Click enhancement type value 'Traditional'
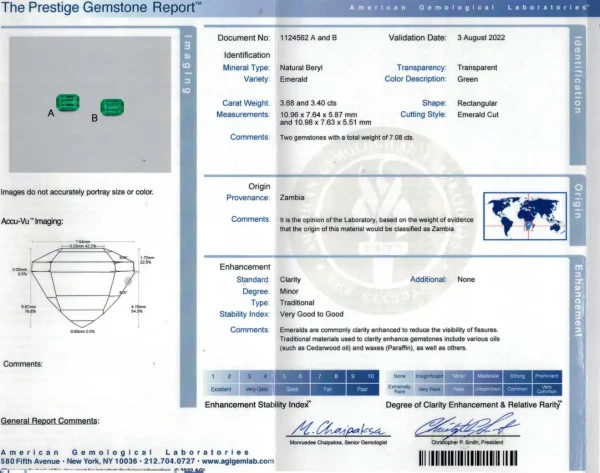Viewport: 600px width, 473px height. (297, 303)
